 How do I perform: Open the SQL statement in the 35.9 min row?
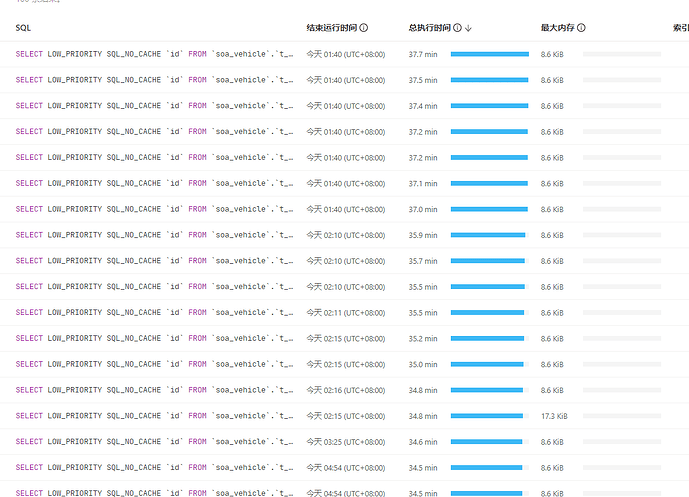click(154, 235)
